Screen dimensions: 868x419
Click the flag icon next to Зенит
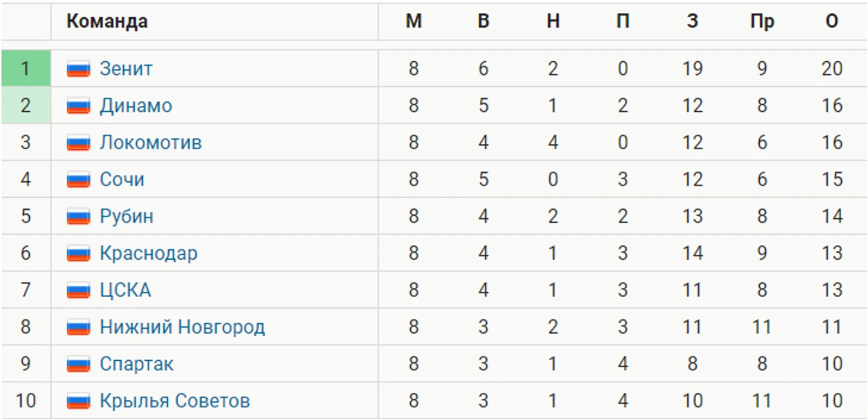coord(78,69)
